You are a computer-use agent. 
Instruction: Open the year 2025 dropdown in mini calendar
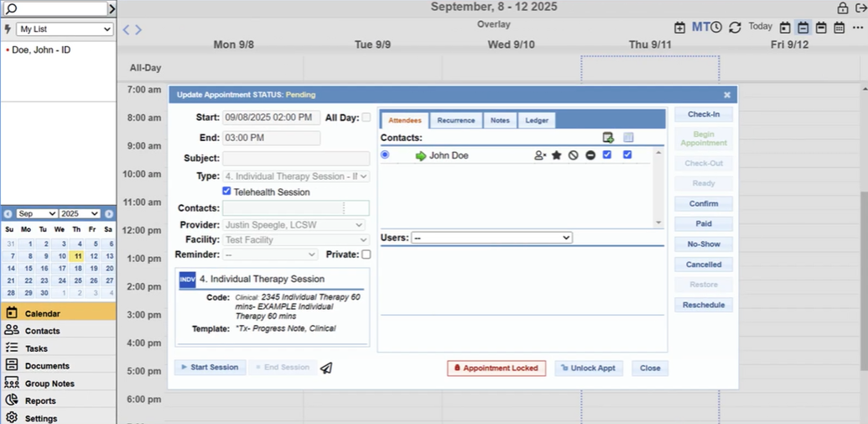(x=80, y=213)
